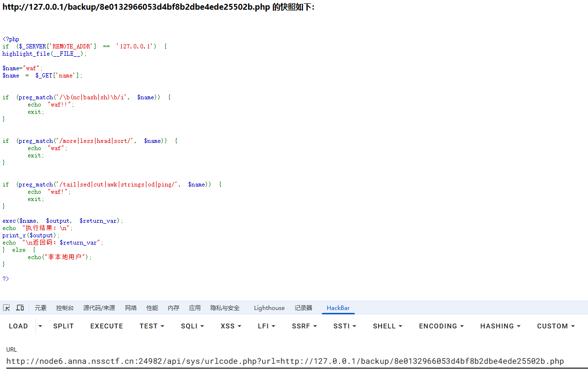This screenshot has width=588, height=372.
Task: Open the LFI dropdown
Action: coord(266,326)
